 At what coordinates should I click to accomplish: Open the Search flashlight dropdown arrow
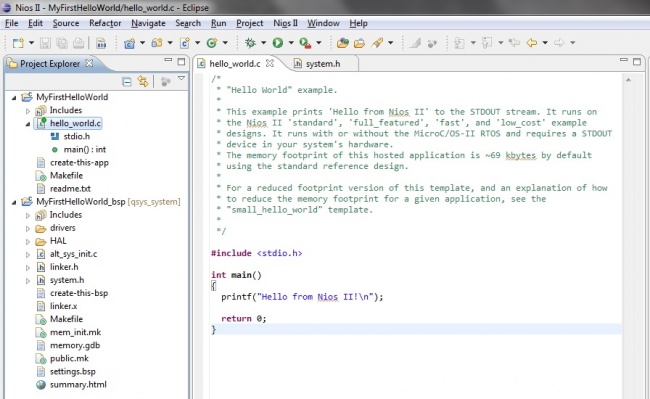tap(390, 43)
